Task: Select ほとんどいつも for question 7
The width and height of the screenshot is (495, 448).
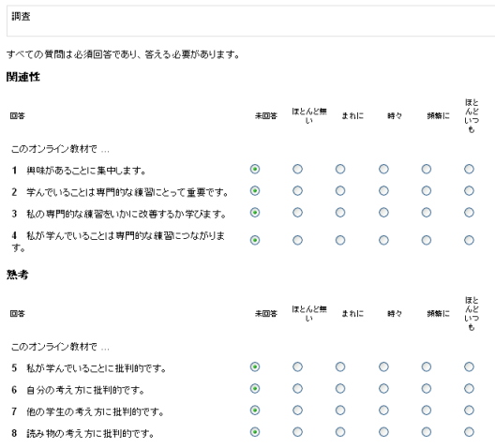Action: pyautogui.click(x=469, y=411)
